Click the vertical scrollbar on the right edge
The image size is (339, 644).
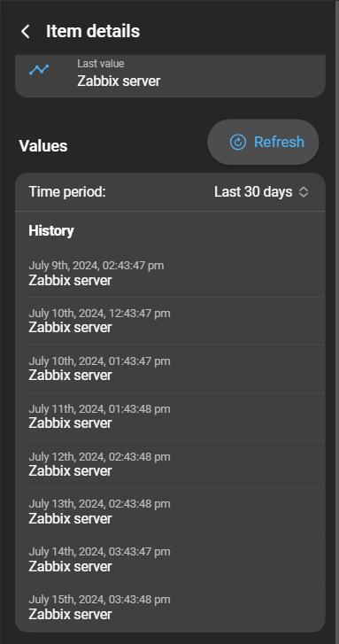(337, 322)
